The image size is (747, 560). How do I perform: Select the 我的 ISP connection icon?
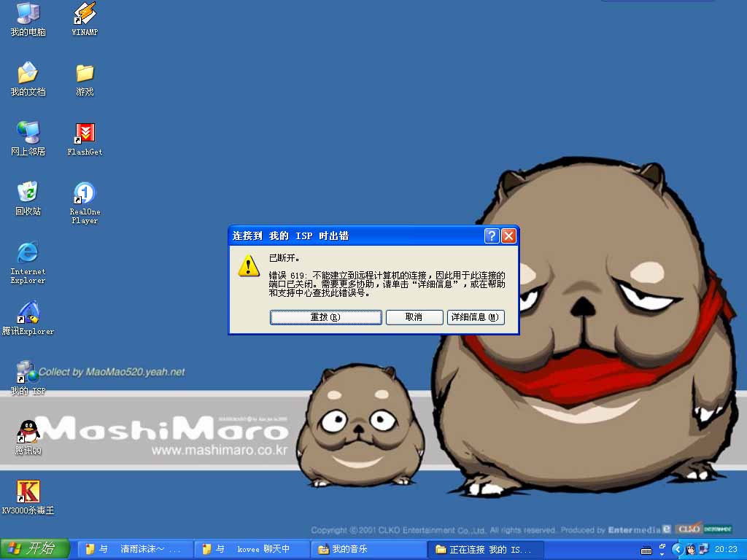click(x=28, y=378)
